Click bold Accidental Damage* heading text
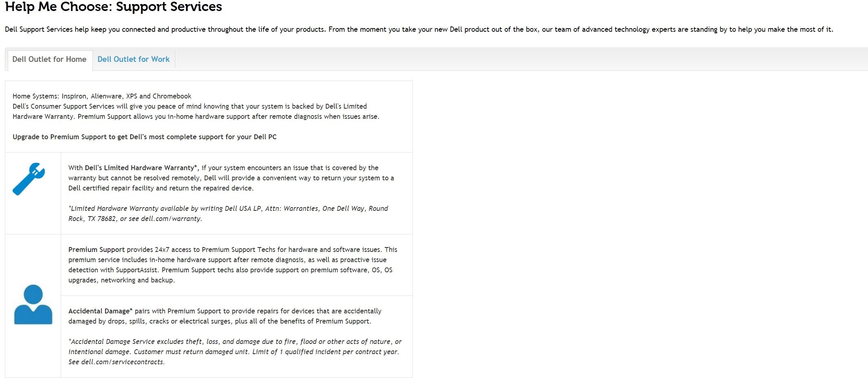The image size is (868, 383). click(101, 311)
